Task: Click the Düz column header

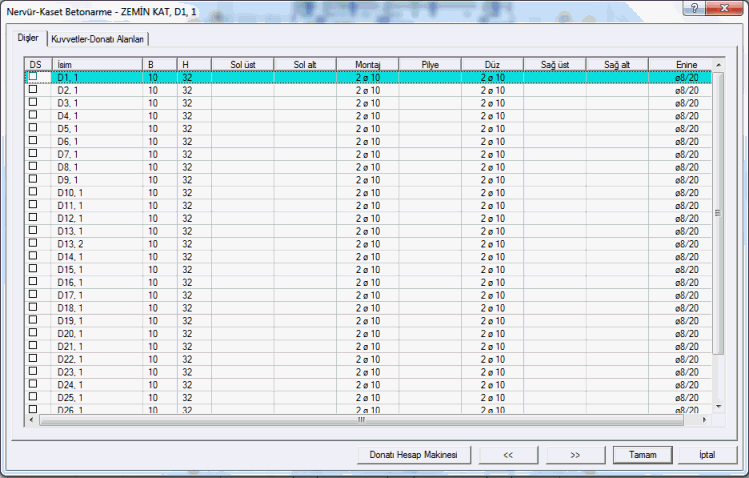Action: [x=492, y=64]
